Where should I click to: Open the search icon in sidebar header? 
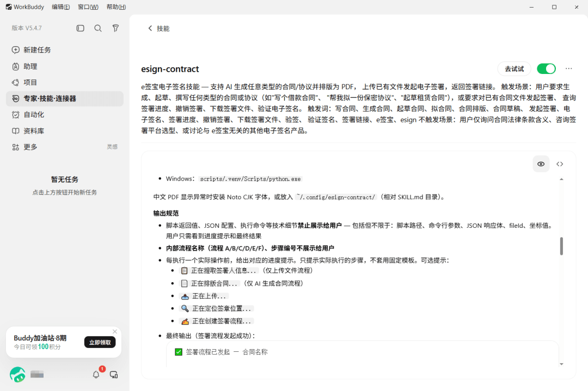[x=98, y=28]
